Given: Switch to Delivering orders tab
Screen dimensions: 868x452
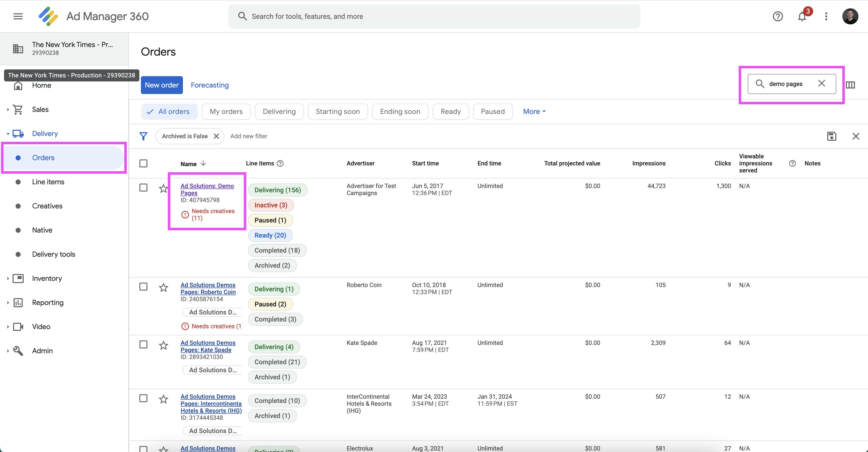Looking at the screenshot, I should coord(279,111).
